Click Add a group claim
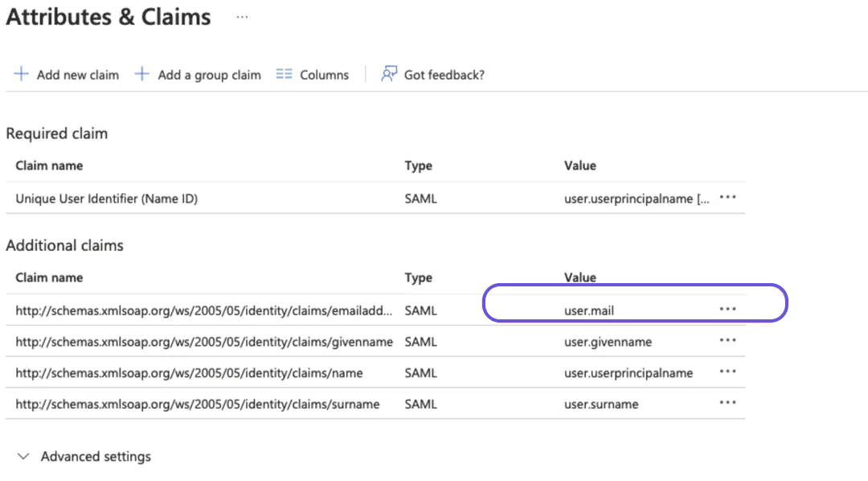 click(x=209, y=74)
